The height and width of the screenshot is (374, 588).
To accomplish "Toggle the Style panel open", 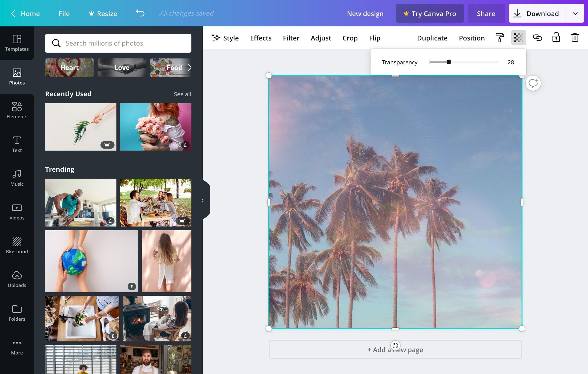I will click(x=225, y=38).
